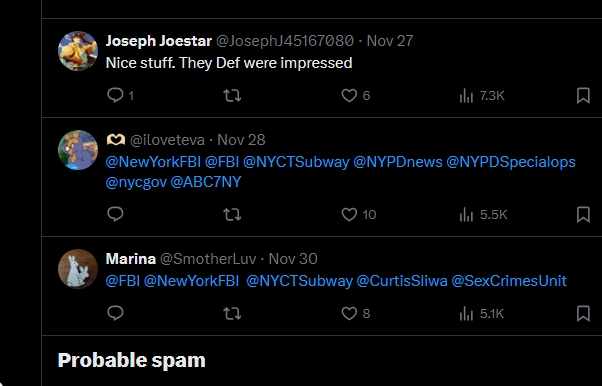
Task: Bookmark Marina's tweet
Action: point(583,313)
